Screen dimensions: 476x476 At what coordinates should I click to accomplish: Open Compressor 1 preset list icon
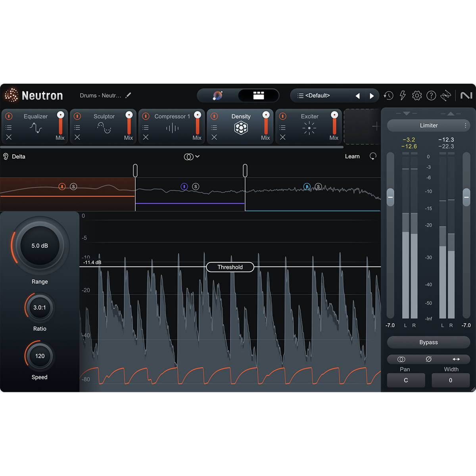tap(146, 128)
